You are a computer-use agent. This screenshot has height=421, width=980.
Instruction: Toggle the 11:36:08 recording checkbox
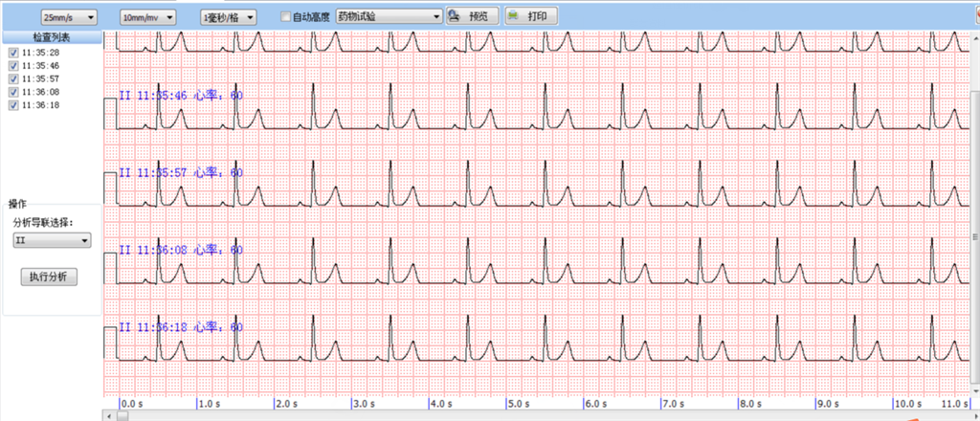click(x=13, y=92)
